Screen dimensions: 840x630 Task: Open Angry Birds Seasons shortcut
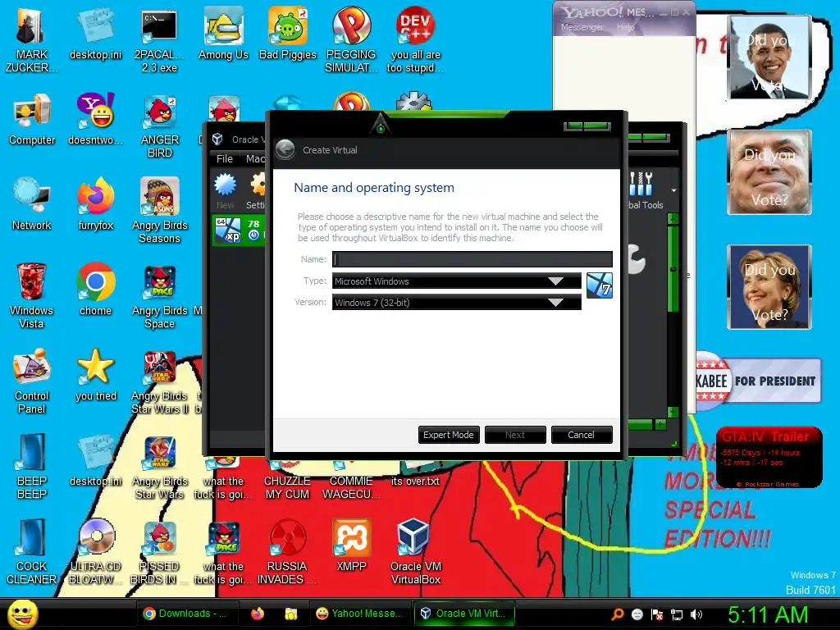click(159, 211)
